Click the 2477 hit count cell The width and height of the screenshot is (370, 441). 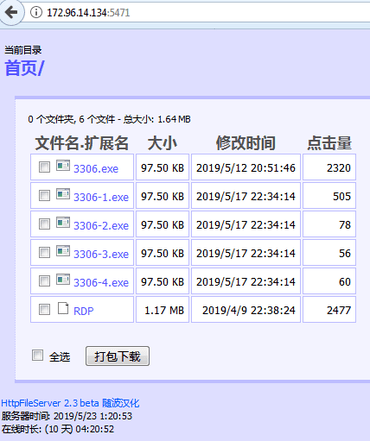click(x=329, y=309)
